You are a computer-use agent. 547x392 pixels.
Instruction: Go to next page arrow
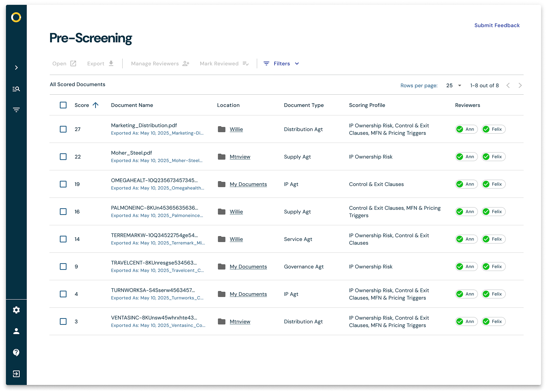520,85
